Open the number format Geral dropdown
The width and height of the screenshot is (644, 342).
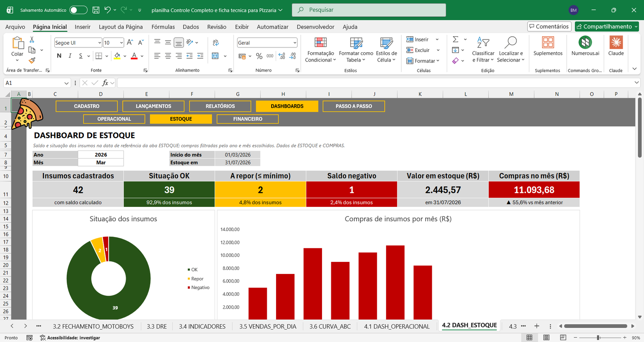click(x=295, y=43)
